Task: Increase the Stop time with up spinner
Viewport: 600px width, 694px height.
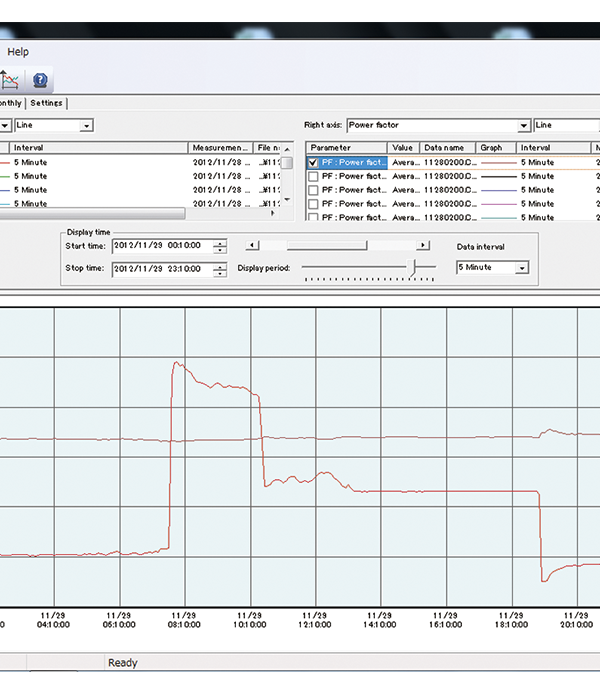Action: [220, 266]
